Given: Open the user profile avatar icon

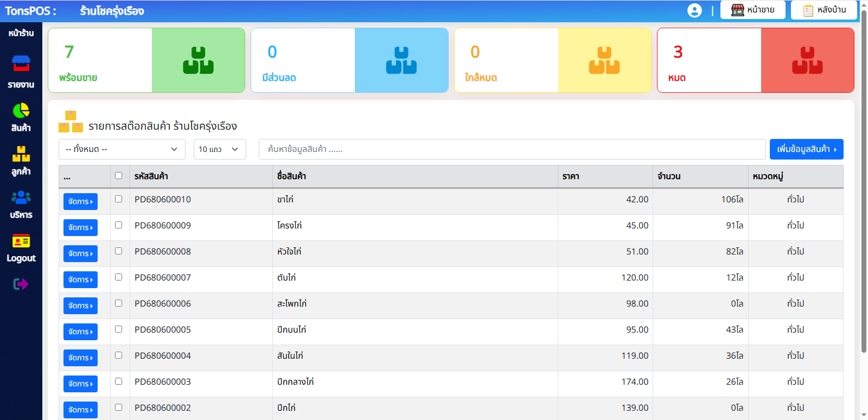Looking at the screenshot, I should [694, 10].
